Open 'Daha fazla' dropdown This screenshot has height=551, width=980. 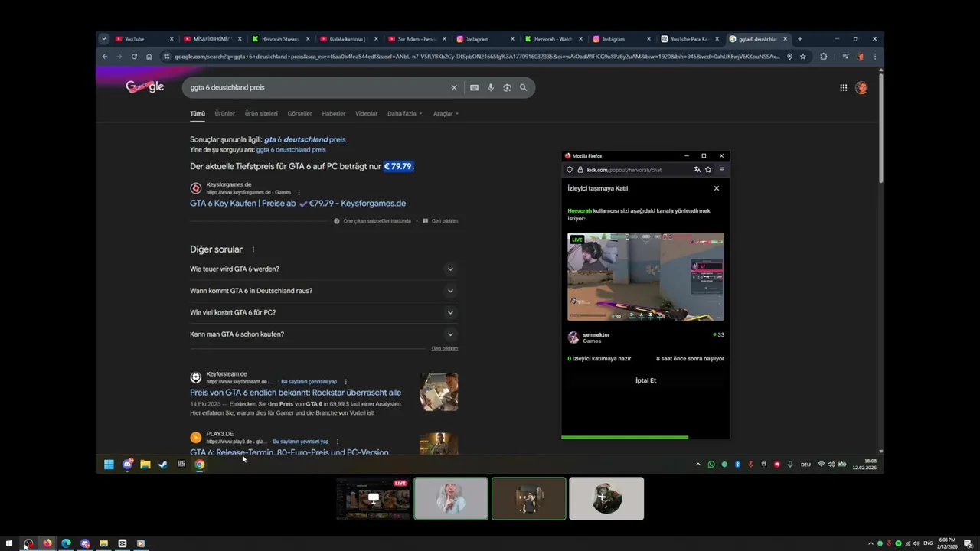click(404, 113)
